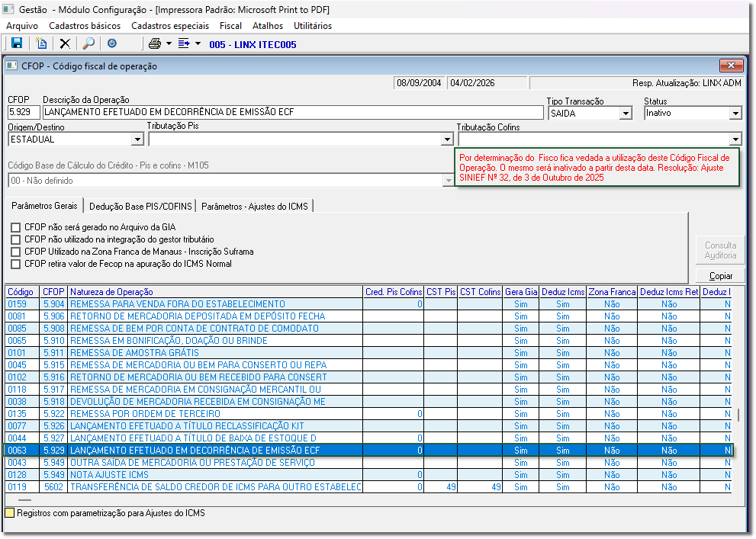
Task: Close the CFOP window with red X
Action: coord(731,66)
